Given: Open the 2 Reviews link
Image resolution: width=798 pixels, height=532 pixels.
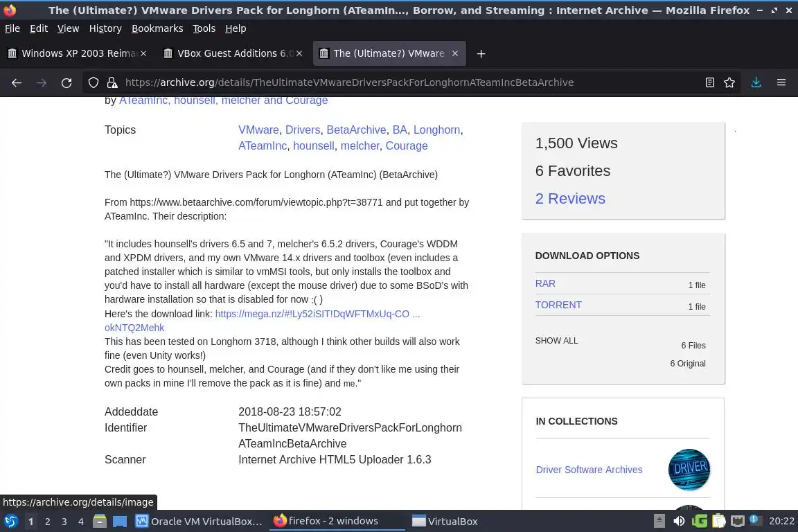Looking at the screenshot, I should 570,198.
